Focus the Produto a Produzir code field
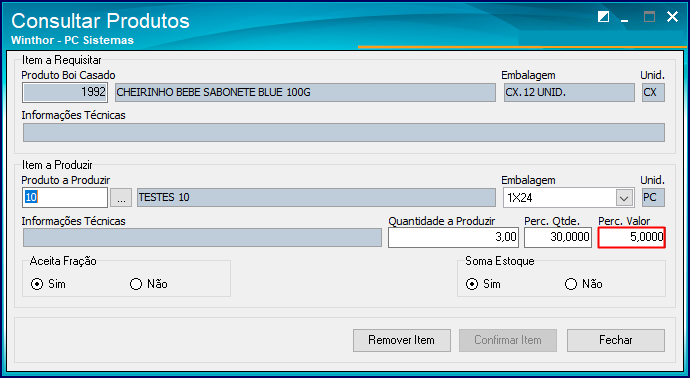This screenshot has height=378, width=690. coord(65,198)
